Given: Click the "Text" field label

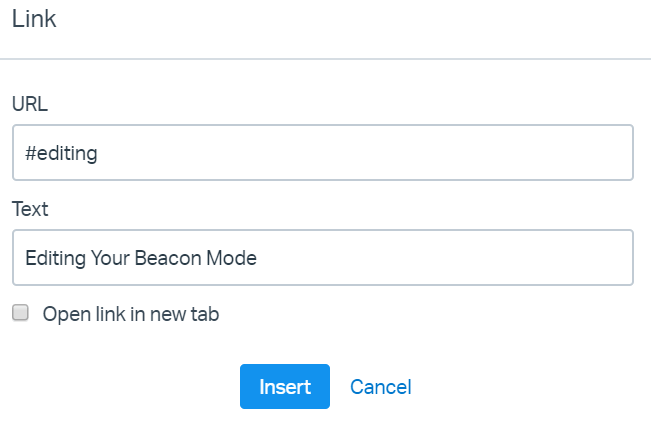Looking at the screenshot, I should tap(30, 209).
